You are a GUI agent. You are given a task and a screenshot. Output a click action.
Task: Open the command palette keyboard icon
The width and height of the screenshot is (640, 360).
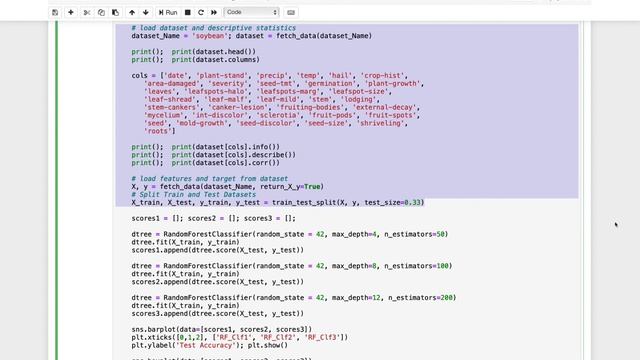pos(291,13)
